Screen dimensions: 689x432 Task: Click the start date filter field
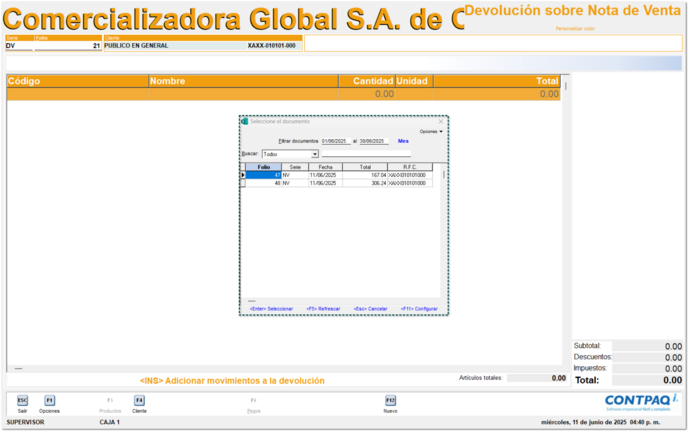335,142
